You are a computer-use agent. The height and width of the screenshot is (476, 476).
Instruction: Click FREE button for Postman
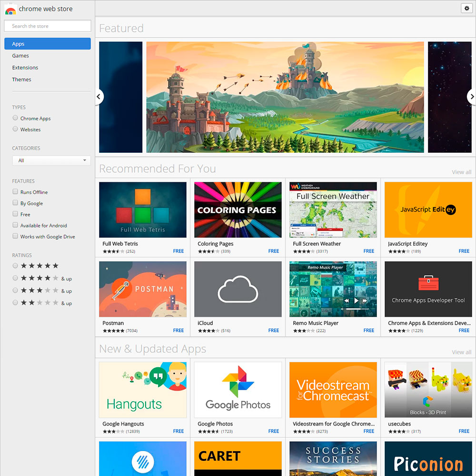[x=178, y=330]
